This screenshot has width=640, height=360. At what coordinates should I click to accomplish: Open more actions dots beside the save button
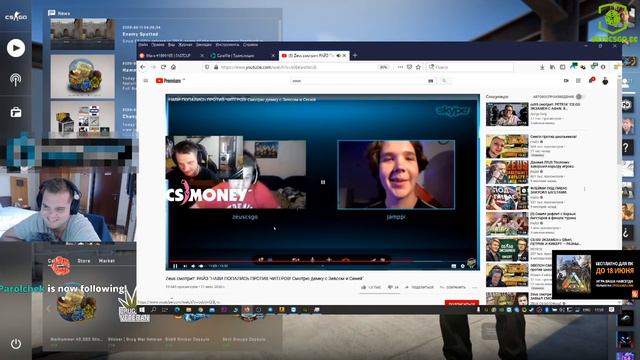pyautogui.click(x=474, y=287)
